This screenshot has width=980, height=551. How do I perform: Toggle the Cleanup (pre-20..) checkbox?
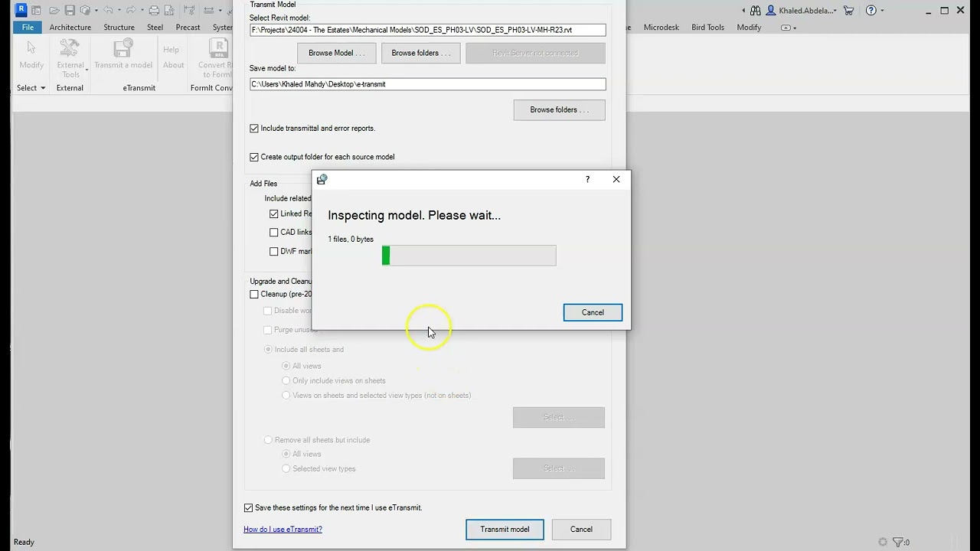pos(254,295)
